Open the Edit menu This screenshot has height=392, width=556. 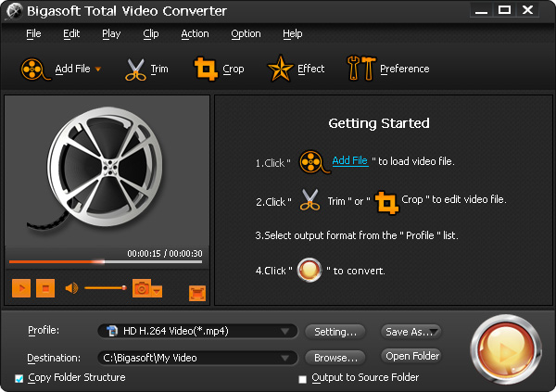pyautogui.click(x=71, y=33)
